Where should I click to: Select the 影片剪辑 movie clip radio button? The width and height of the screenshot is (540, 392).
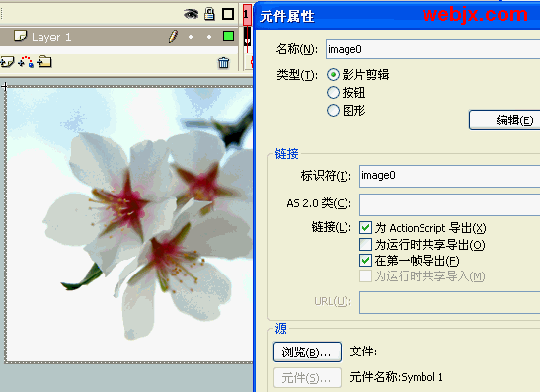333,75
